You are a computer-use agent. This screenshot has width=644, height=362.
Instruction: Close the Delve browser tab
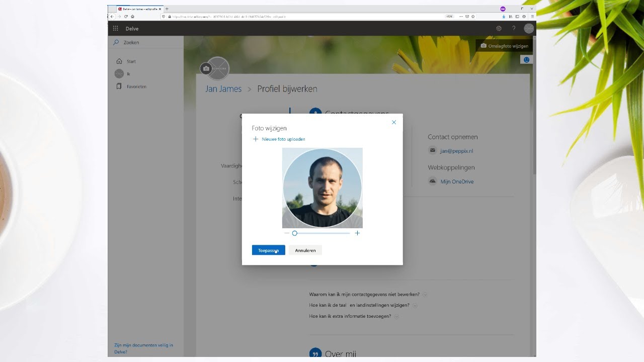(x=160, y=9)
